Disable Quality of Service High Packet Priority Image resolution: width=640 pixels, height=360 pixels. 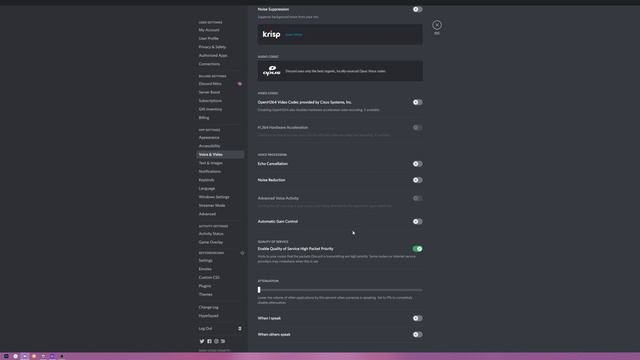tap(417, 249)
